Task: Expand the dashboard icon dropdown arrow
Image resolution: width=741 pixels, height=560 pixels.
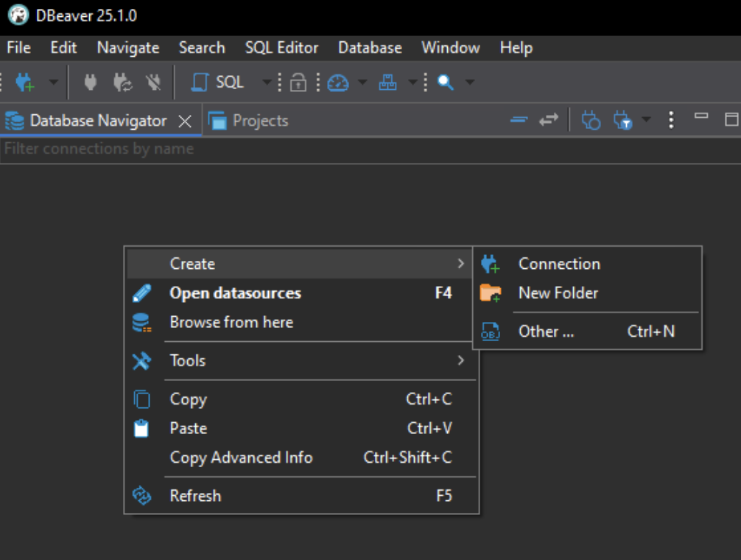Action: [x=362, y=83]
